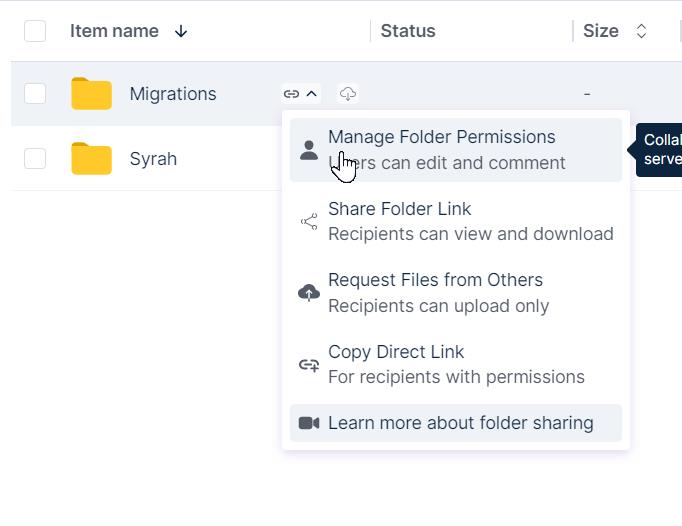The image size is (682, 526).
Task: Select Share Folder Link option
Action: [x=456, y=221]
